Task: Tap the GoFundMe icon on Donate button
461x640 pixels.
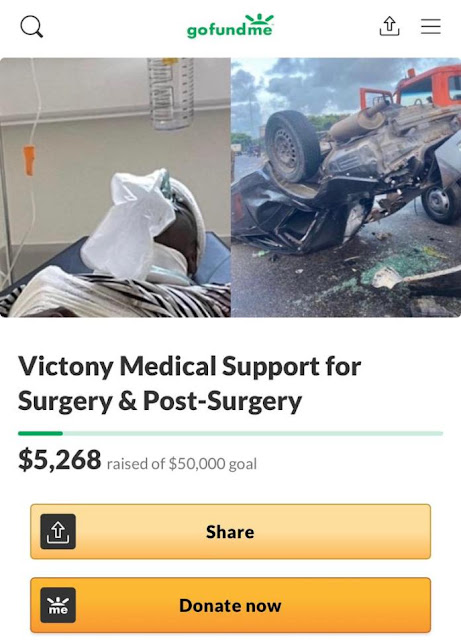Action: tap(58, 605)
